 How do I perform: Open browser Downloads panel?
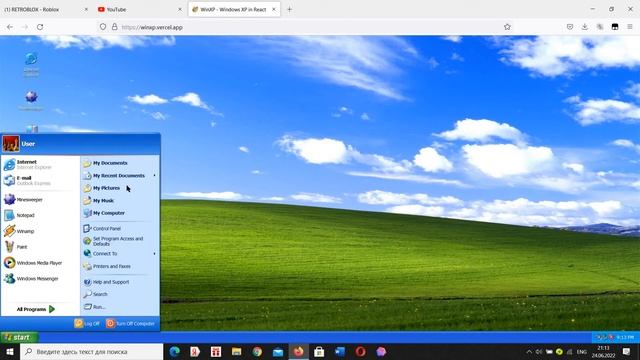click(x=584, y=27)
